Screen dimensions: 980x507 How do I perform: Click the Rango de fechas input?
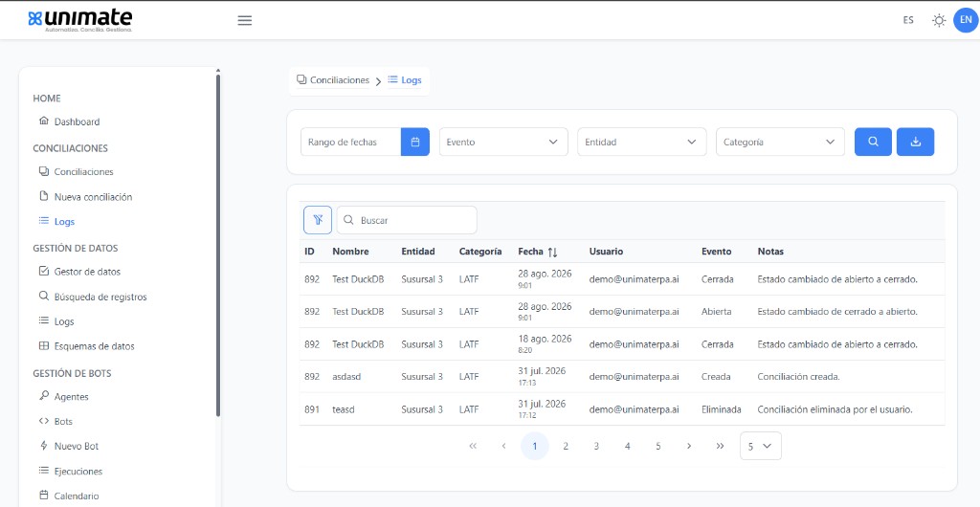pos(350,142)
